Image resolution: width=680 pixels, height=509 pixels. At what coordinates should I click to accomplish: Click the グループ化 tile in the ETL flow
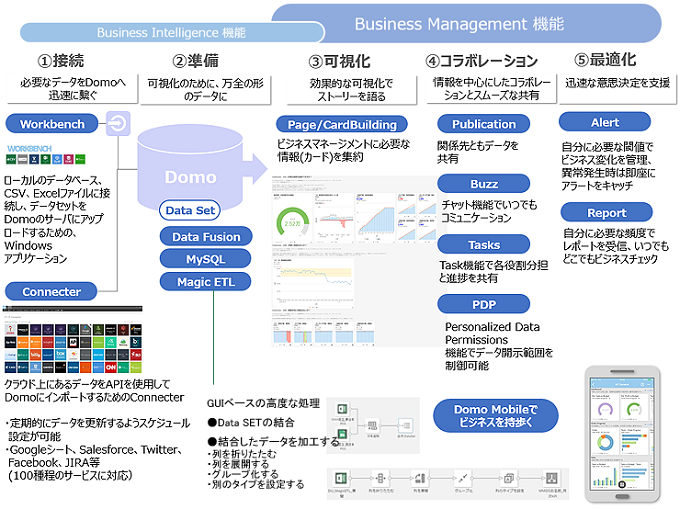coord(463,479)
